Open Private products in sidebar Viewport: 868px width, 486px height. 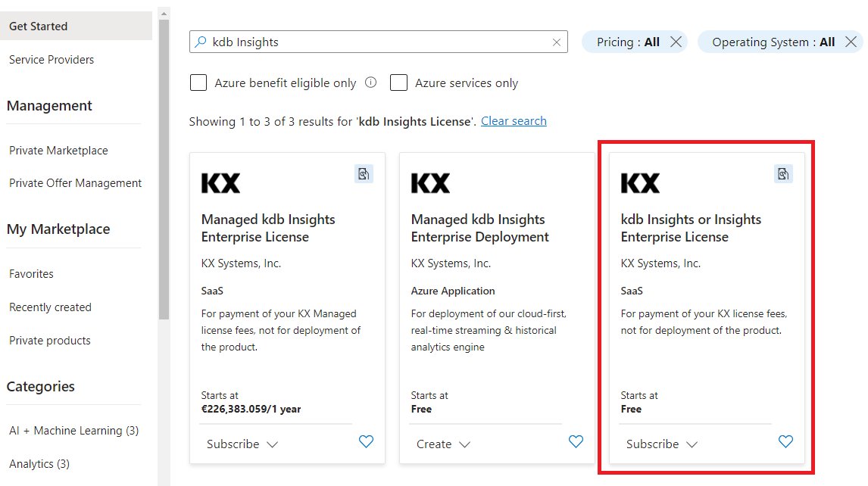[50, 341]
